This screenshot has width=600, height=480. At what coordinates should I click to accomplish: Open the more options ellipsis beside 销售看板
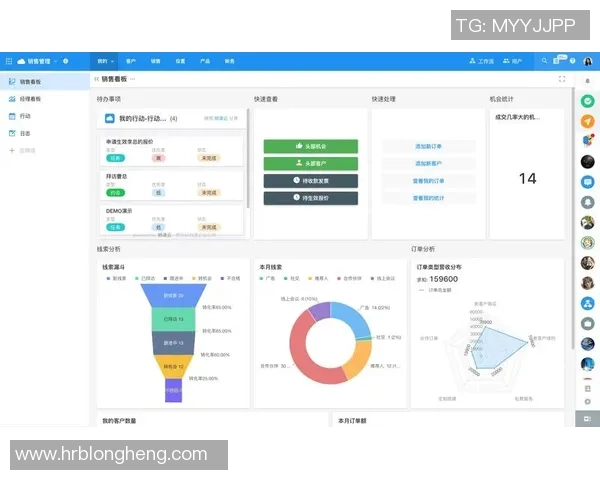(132, 79)
